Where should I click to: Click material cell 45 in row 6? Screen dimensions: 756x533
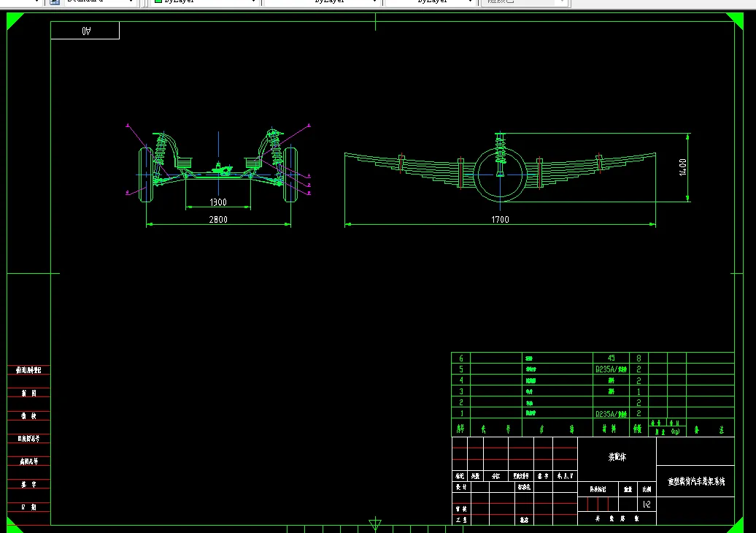[x=611, y=358]
